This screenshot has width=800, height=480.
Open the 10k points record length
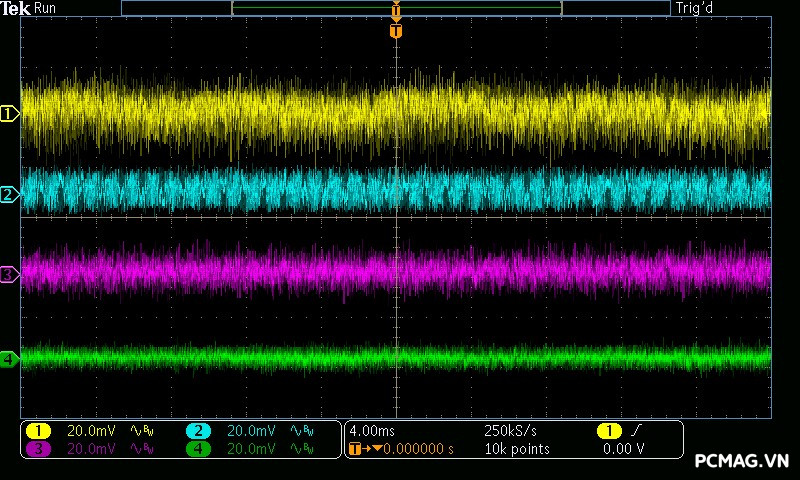[x=516, y=449]
